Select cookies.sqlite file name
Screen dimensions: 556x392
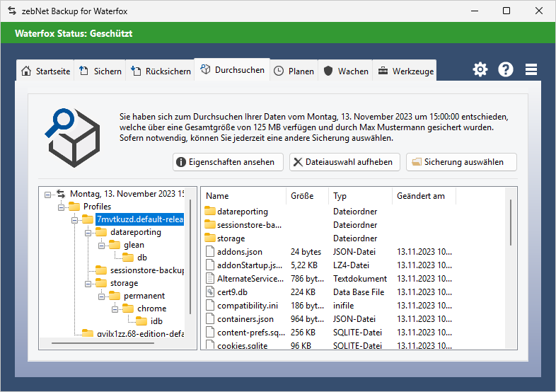[x=242, y=345]
